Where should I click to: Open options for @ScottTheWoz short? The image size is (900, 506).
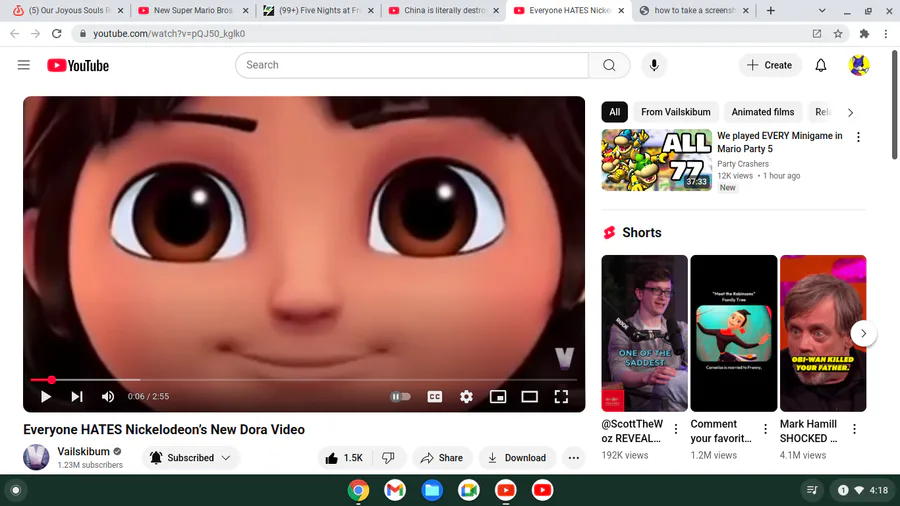click(x=676, y=429)
